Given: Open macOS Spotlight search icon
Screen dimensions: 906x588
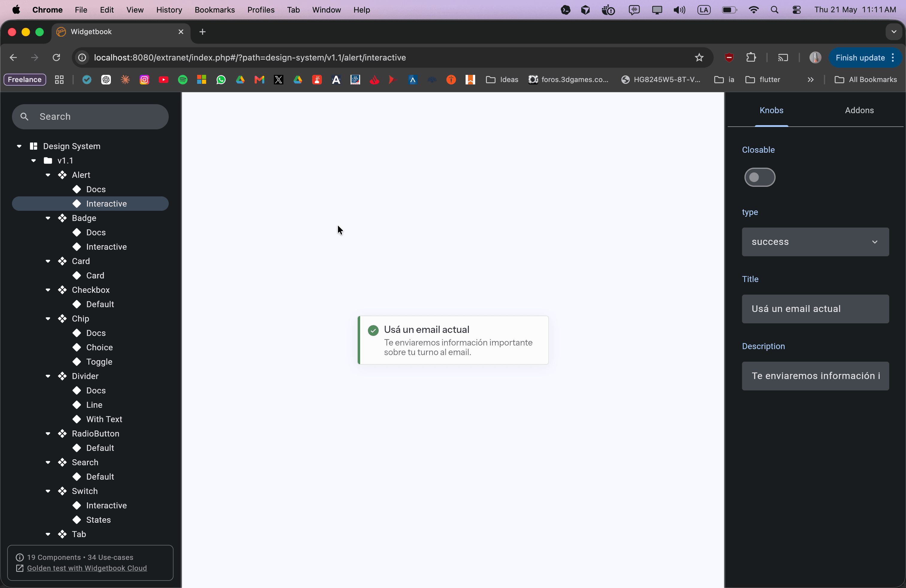Looking at the screenshot, I should (774, 10).
